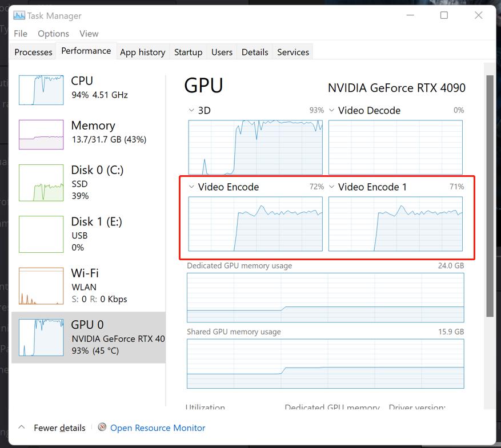The width and height of the screenshot is (501, 448).
Task: Select the Disk 1 (E:) USB graph
Action: (40, 234)
